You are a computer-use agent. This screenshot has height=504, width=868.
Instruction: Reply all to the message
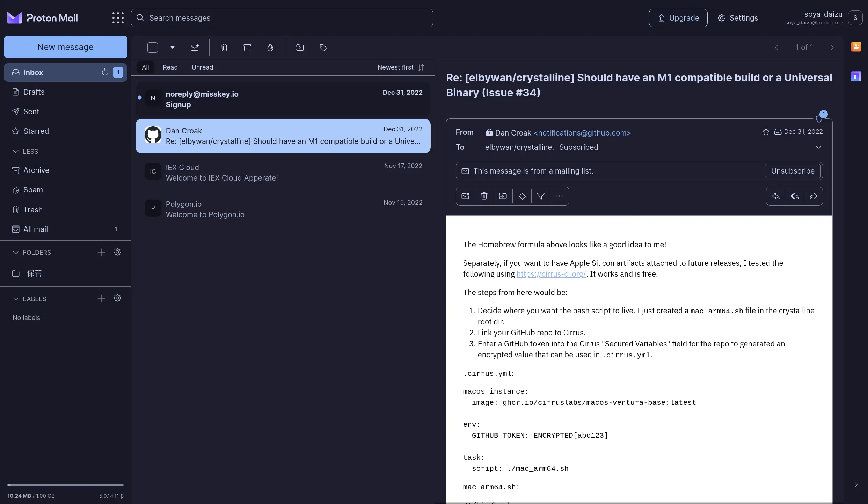click(x=795, y=196)
